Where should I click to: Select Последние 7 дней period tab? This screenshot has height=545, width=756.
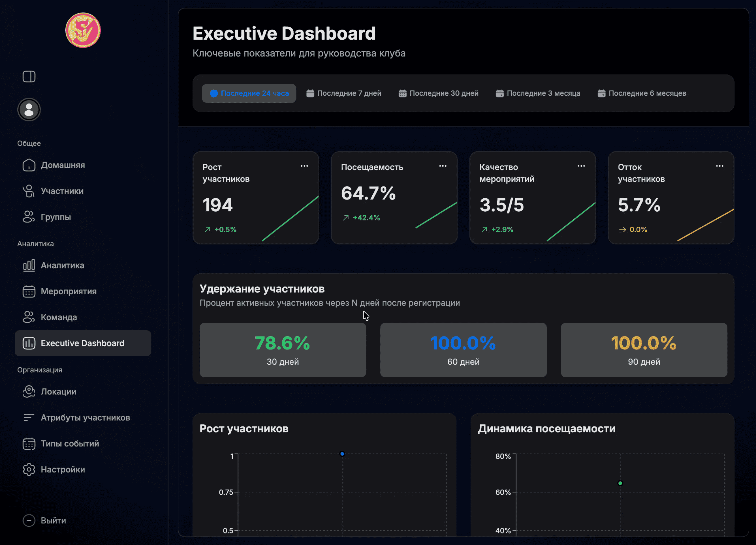tap(344, 94)
